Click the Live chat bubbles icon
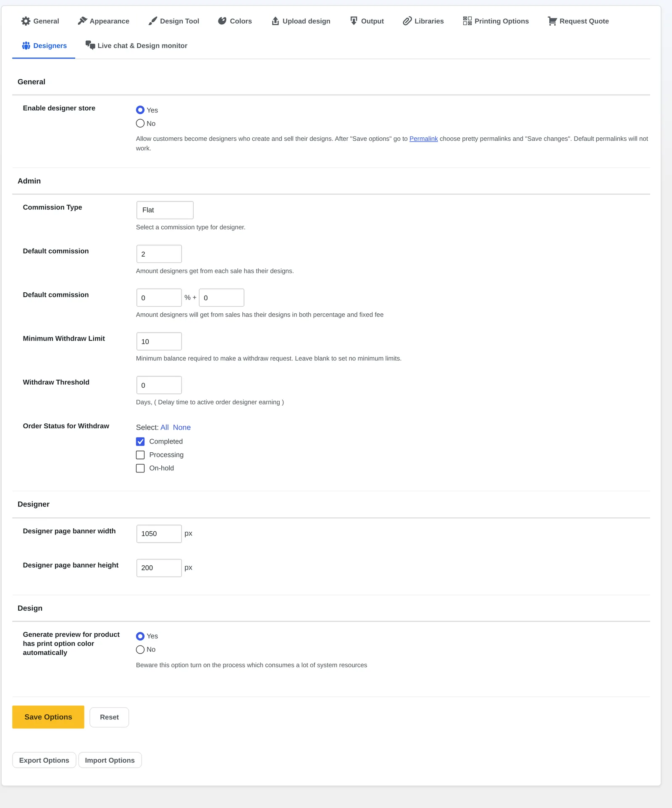 point(90,45)
